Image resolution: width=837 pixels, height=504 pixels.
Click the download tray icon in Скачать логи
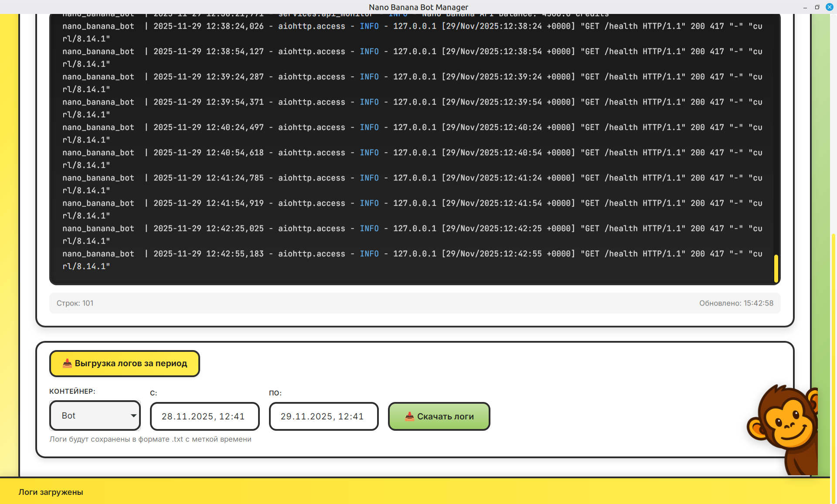click(x=409, y=416)
